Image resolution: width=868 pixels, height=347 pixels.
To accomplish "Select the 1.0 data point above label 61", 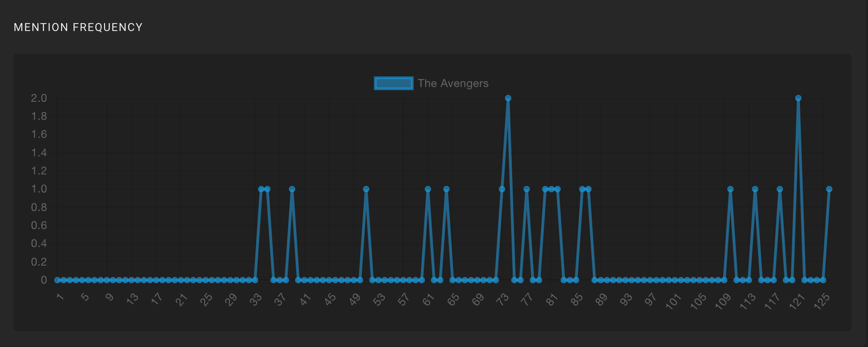I will [428, 189].
